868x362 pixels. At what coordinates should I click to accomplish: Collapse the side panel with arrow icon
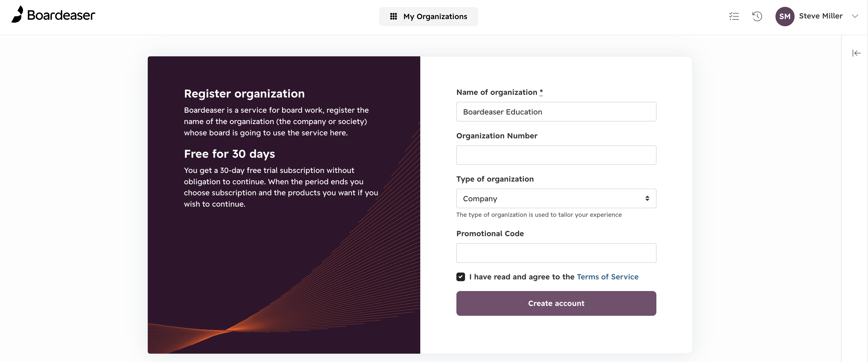click(x=856, y=53)
